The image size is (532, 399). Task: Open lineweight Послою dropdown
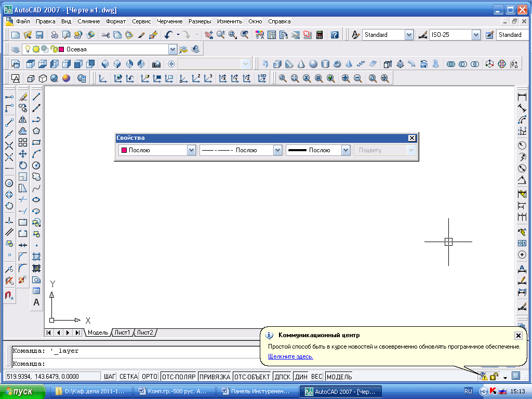(x=345, y=150)
